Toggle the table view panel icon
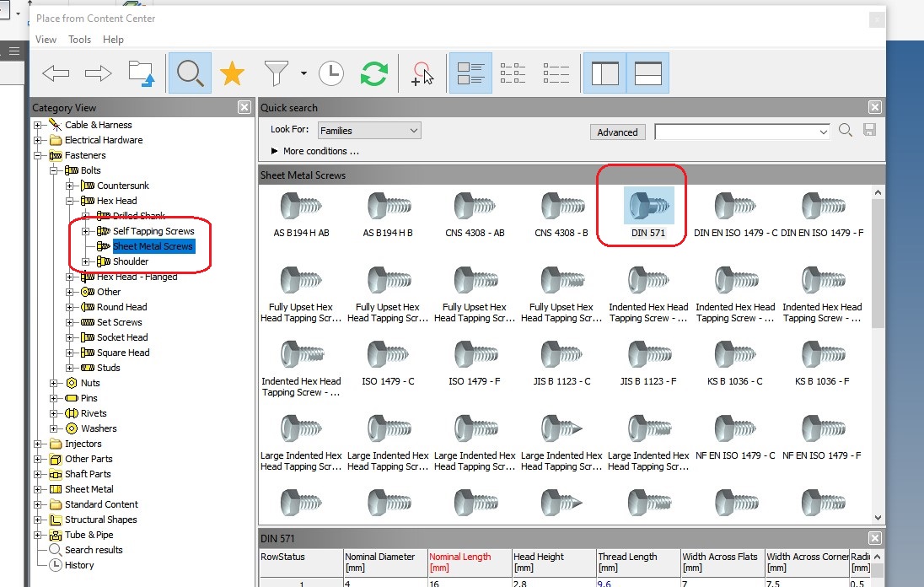Viewport: 924px width, 587px height. point(647,73)
